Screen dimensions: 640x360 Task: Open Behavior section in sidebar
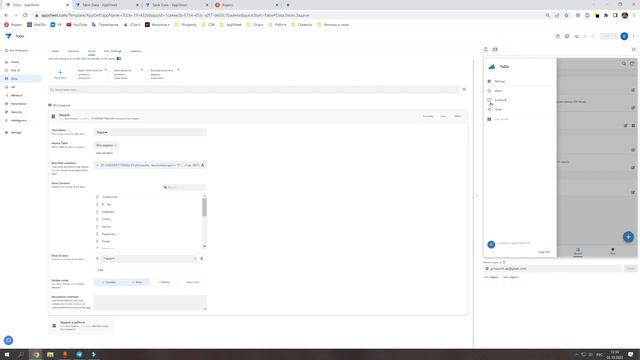tap(17, 95)
